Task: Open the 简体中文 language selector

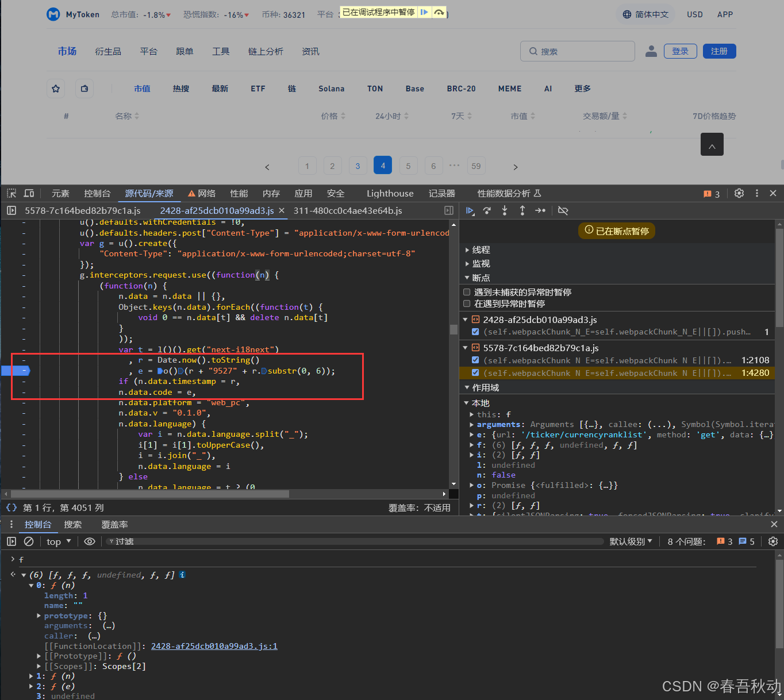Action: click(646, 14)
